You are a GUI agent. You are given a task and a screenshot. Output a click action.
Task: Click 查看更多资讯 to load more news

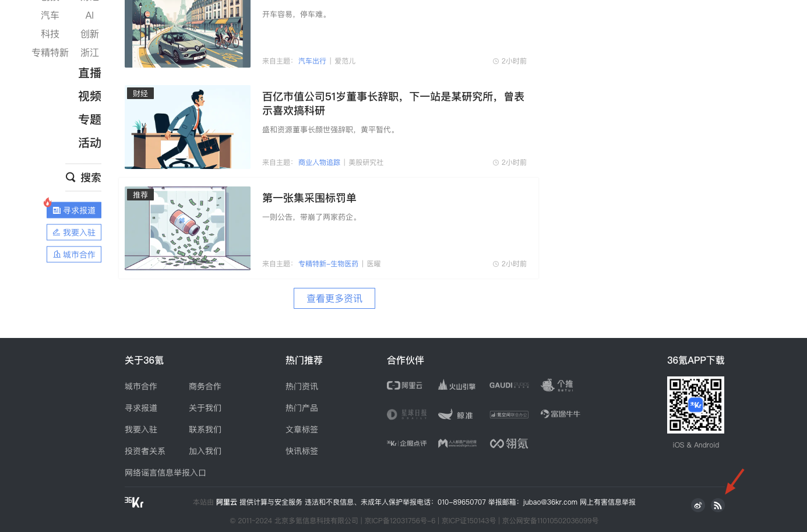[x=334, y=298]
